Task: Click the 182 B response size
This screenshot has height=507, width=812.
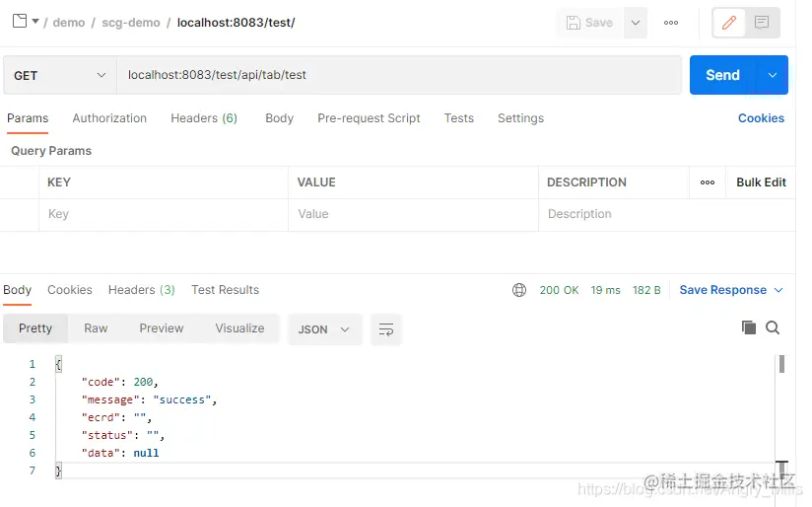Action: pos(646,290)
